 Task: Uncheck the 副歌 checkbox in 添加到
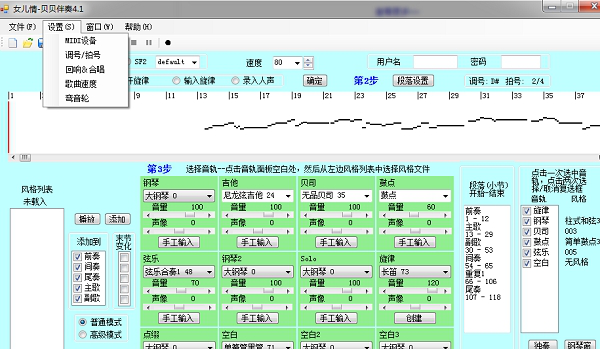(78, 298)
